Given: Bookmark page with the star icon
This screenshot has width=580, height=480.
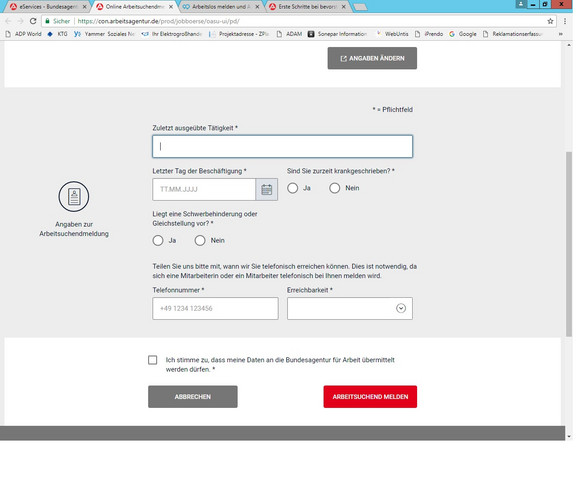Looking at the screenshot, I should pyautogui.click(x=550, y=21).
